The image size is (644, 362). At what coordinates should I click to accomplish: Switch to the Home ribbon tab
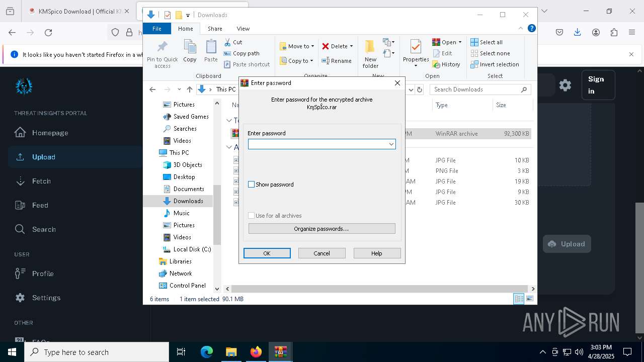185,29
